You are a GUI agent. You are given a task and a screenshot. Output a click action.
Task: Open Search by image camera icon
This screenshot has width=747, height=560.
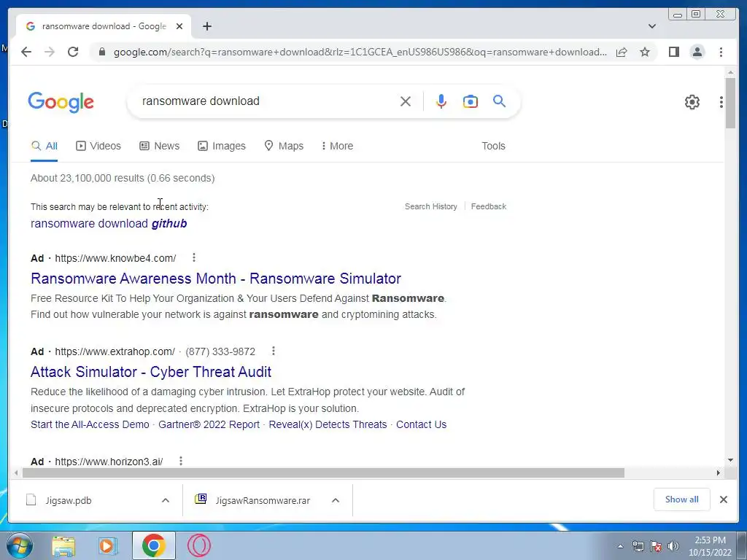(471, 101)
